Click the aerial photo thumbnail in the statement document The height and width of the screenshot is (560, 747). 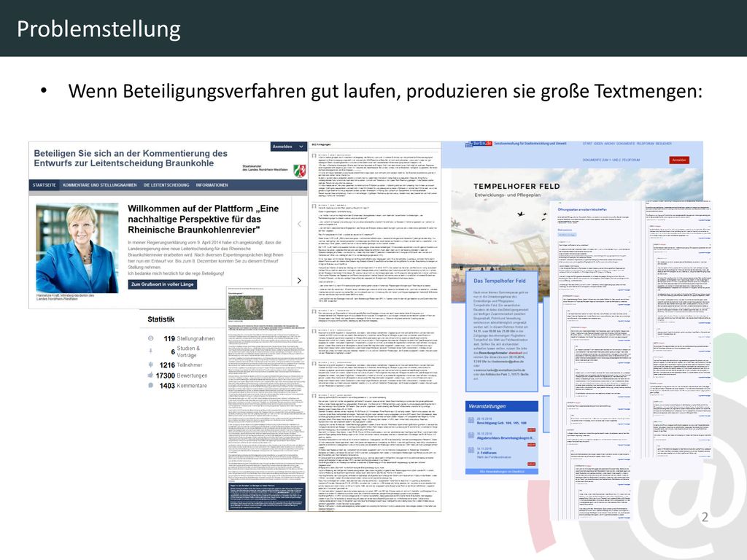[245, 308]
